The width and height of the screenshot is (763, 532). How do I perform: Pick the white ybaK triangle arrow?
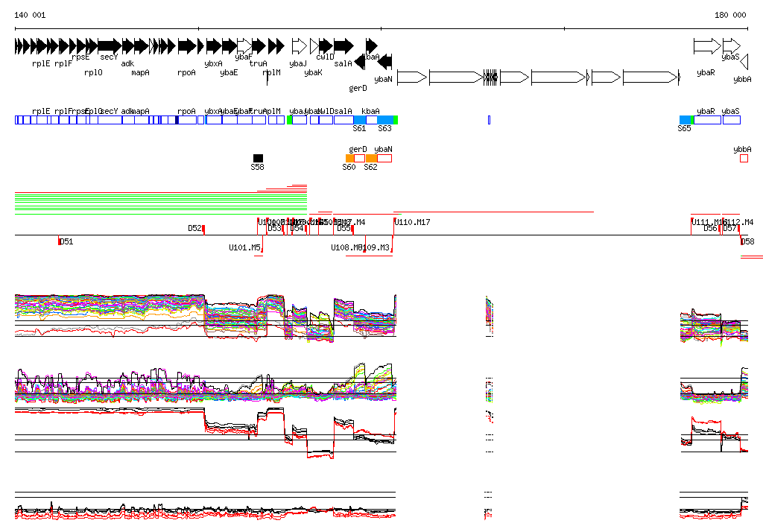click(x=314, y=46)
